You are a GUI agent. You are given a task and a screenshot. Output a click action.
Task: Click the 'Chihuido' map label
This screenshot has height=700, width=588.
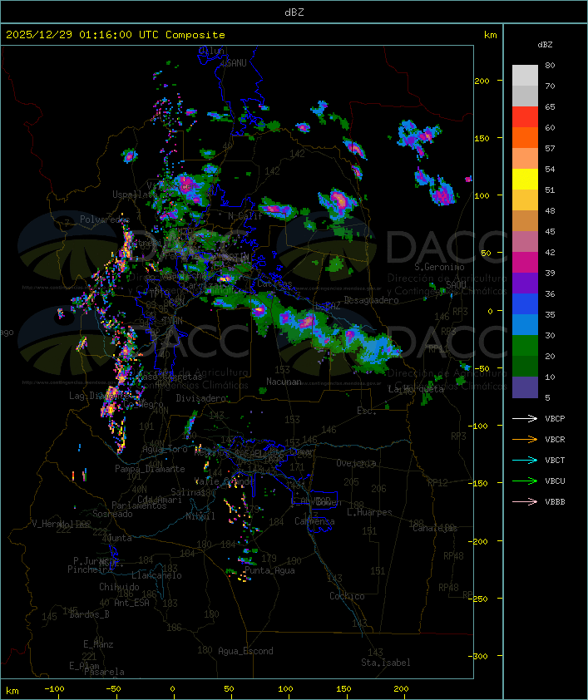[x=119, y=587]
